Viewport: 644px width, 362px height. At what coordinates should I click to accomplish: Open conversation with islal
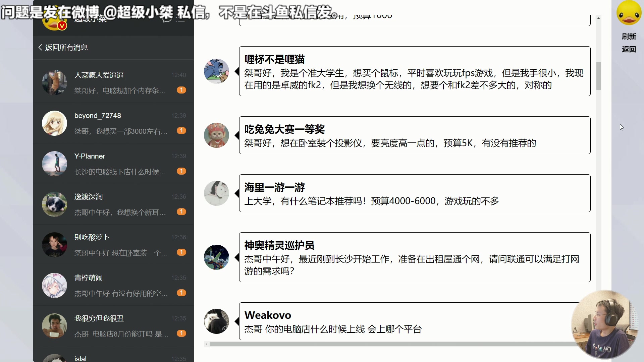(x=113, y=355)
